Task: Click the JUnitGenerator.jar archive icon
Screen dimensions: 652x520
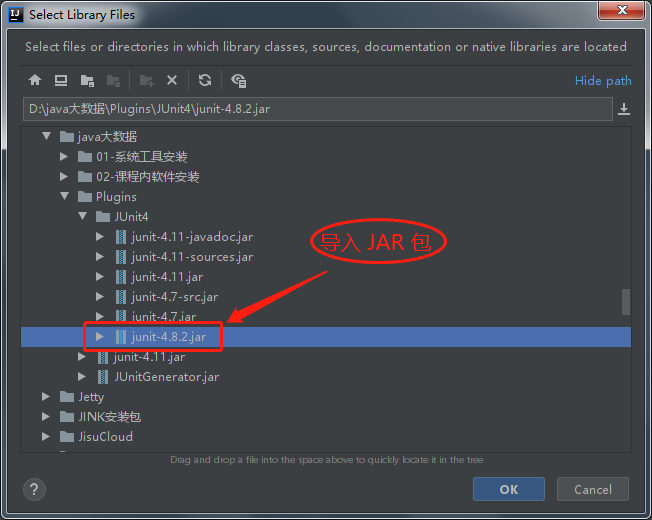Action: click(x=103, y=377)
